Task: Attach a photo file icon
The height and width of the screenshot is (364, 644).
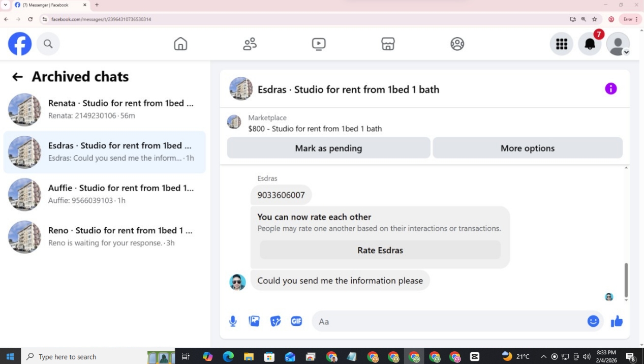Action: click(254, 321)
